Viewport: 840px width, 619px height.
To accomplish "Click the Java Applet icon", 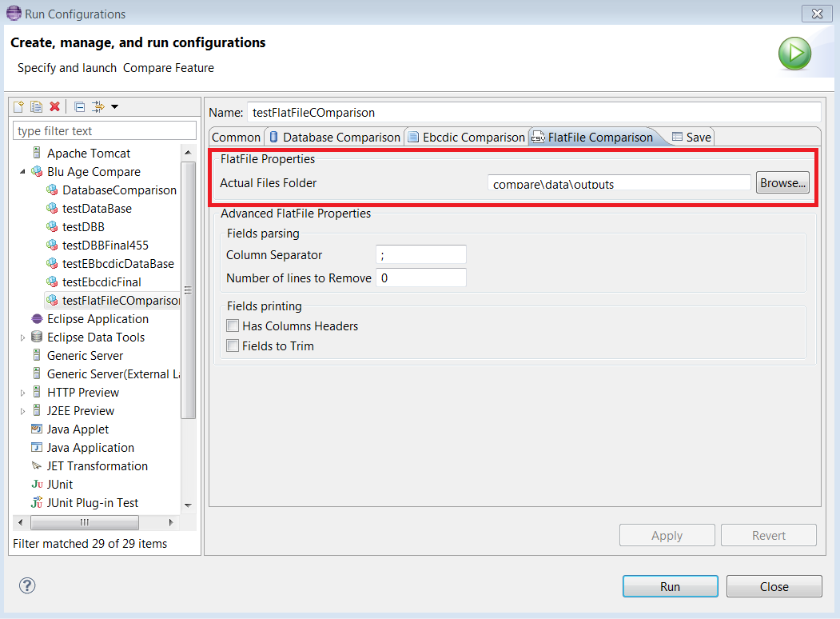I will click(37, 429).
